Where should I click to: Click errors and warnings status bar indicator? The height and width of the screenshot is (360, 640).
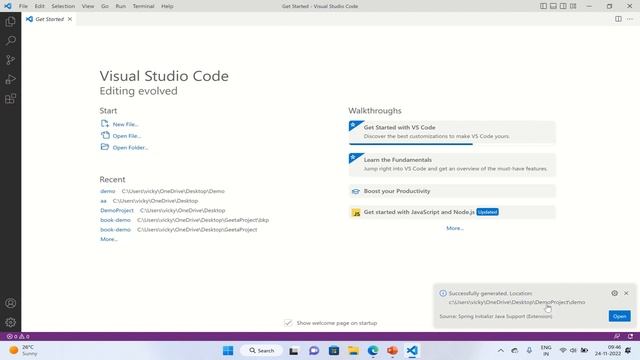[x=18, y=336]
